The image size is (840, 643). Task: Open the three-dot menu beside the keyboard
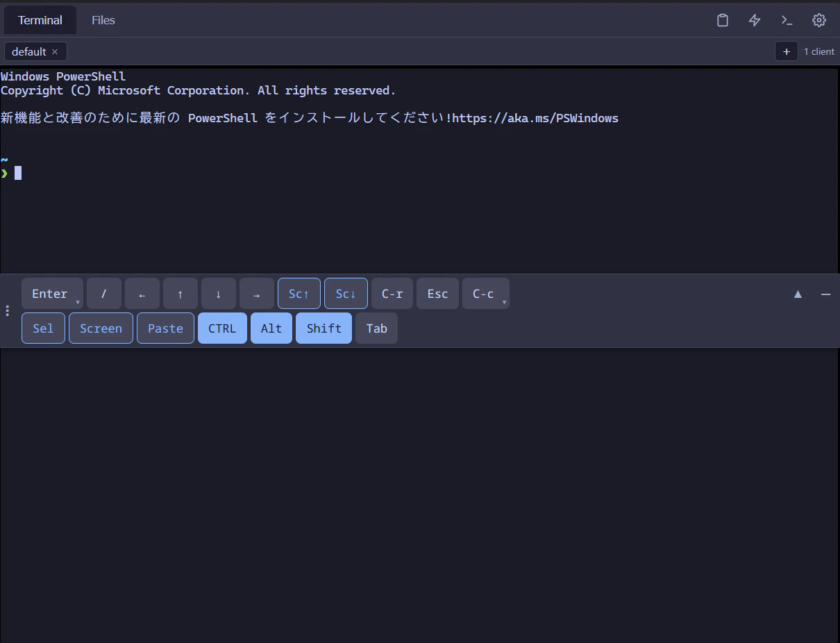click(8, 310)
